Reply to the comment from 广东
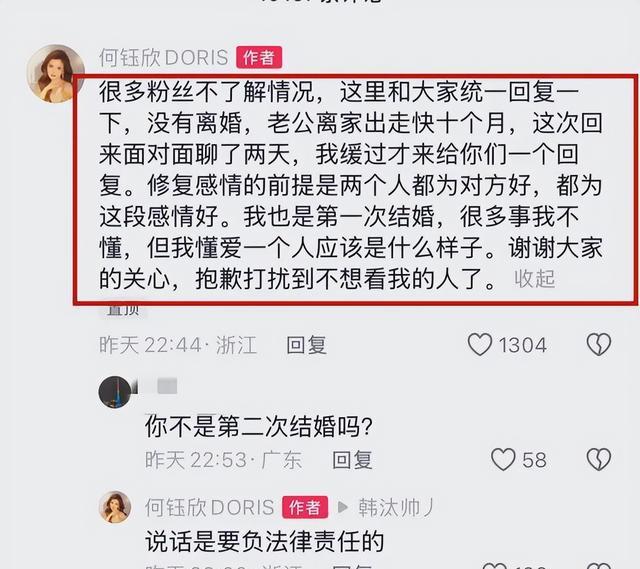Image resolution: width=640 pixels, height=569 pixels. click(352, 460)
